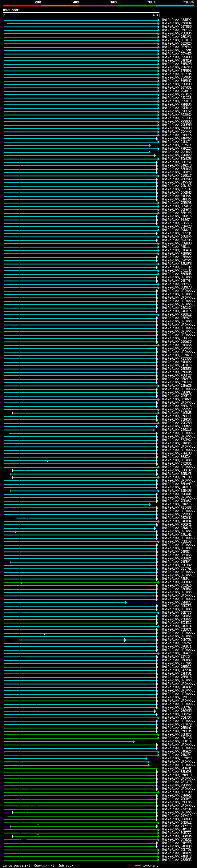Select the label UniRef100_Q0U800
Screen dimensions: 197x868
pos(176,236)
